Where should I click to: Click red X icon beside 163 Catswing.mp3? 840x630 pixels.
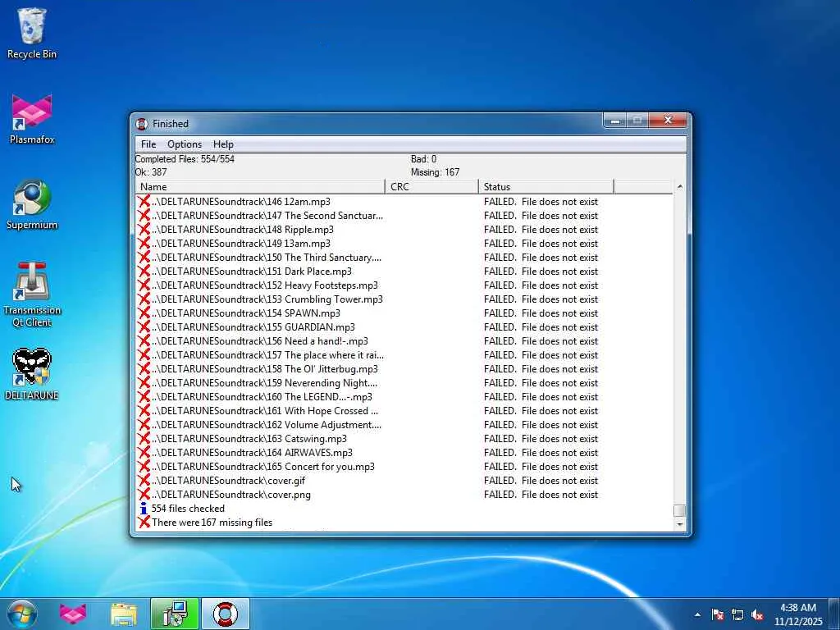[144, 439]
